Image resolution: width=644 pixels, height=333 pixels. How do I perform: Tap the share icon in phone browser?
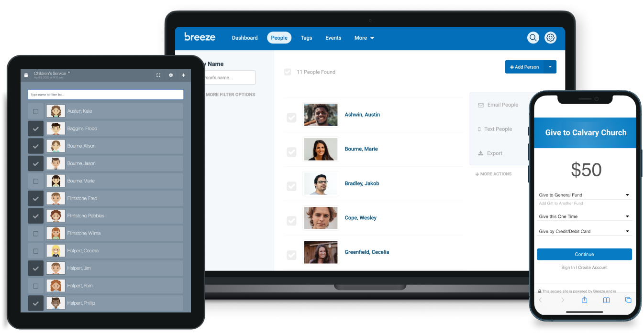click(x=584, y=300)
